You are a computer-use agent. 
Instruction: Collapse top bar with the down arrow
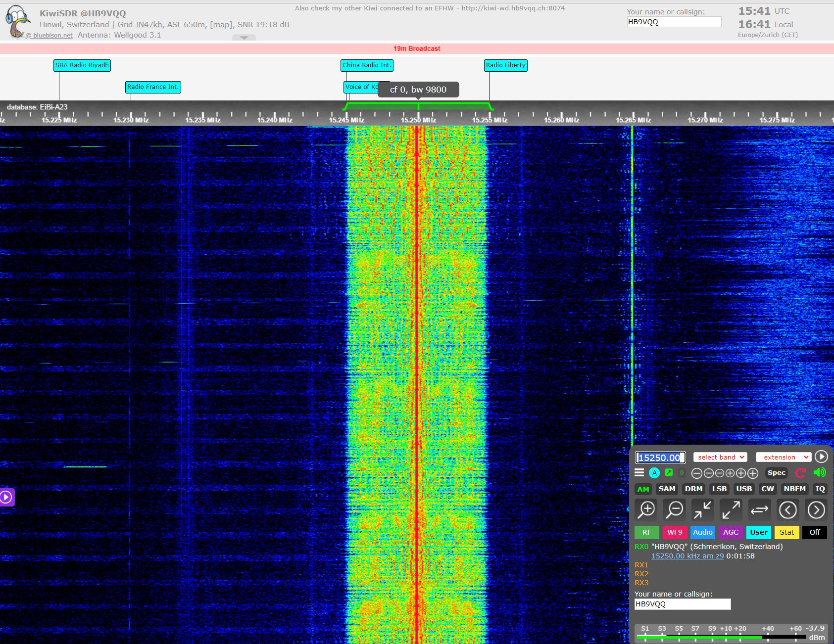coord(244,38)
